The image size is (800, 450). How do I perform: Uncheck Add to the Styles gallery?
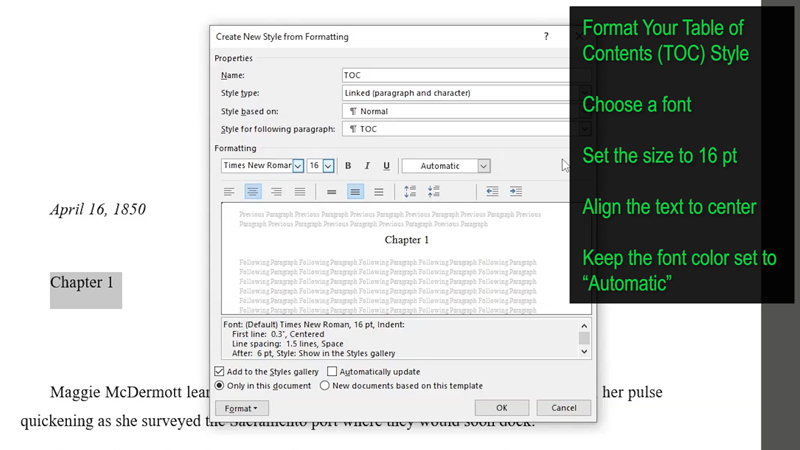[219, 371]
